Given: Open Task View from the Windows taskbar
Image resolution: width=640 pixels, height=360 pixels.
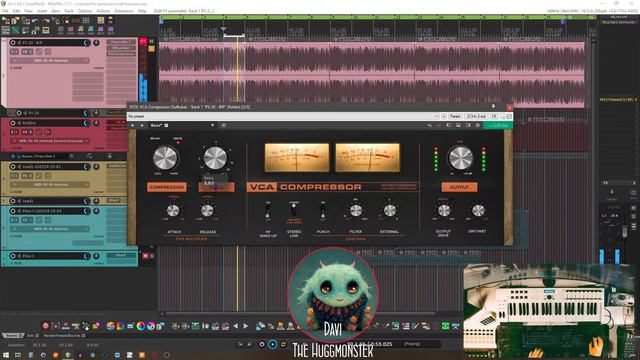Looking at the screenshot, I should tap(18, 355).
